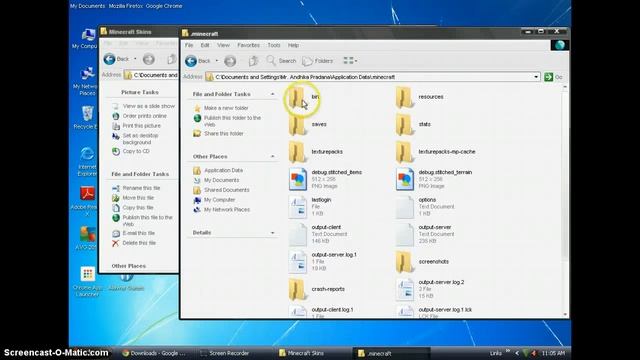Screen dimensions: 640x360
Task: Open the stats folder icon
Action: (404, 125)
